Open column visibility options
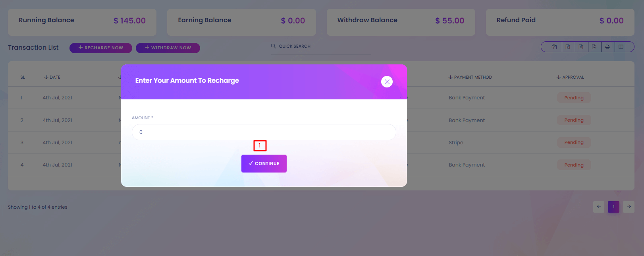 (x=621, y=47)
